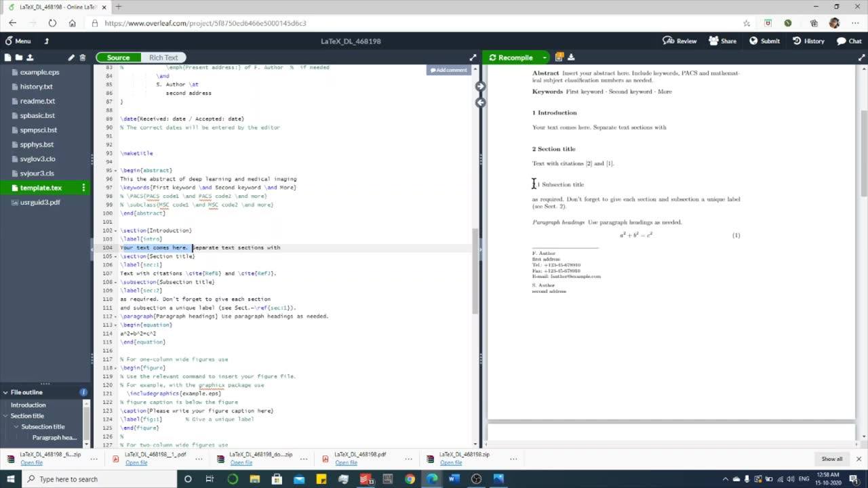The width and height of the screenshot is (868, 488).
Task: Click the new file icon in file tree
Action: [8, 58]
